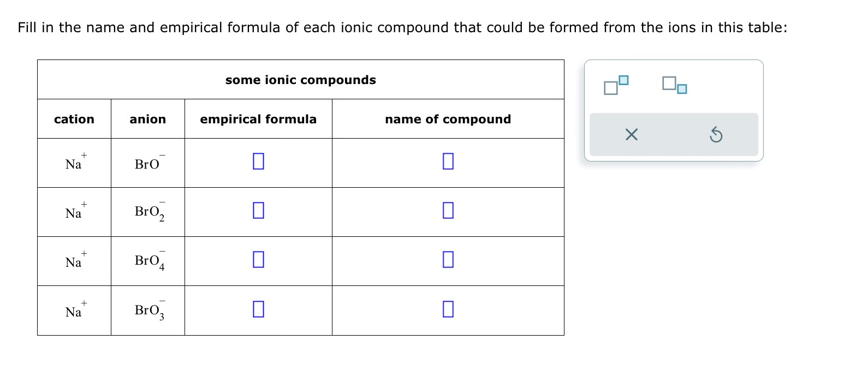The height and width of the screenshot is (370, 868).
Task: Click the undo/reset arrow icon
Action: coord(716,135)
